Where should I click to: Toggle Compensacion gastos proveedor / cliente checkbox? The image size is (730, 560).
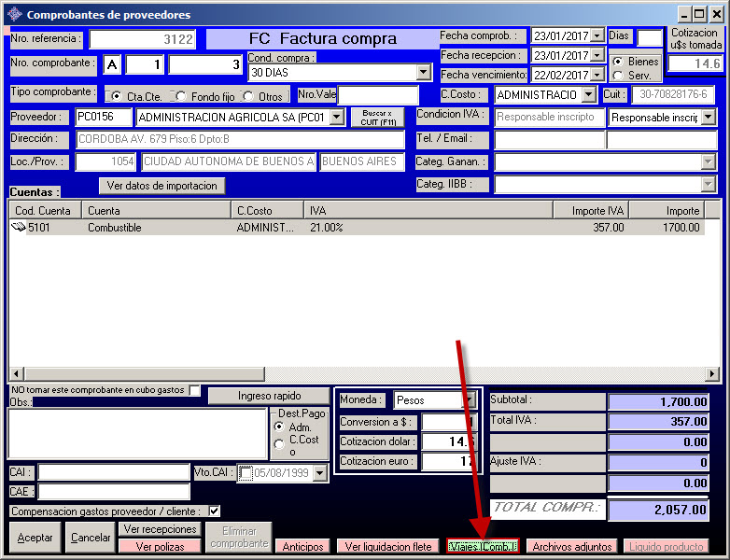point(215,511)
